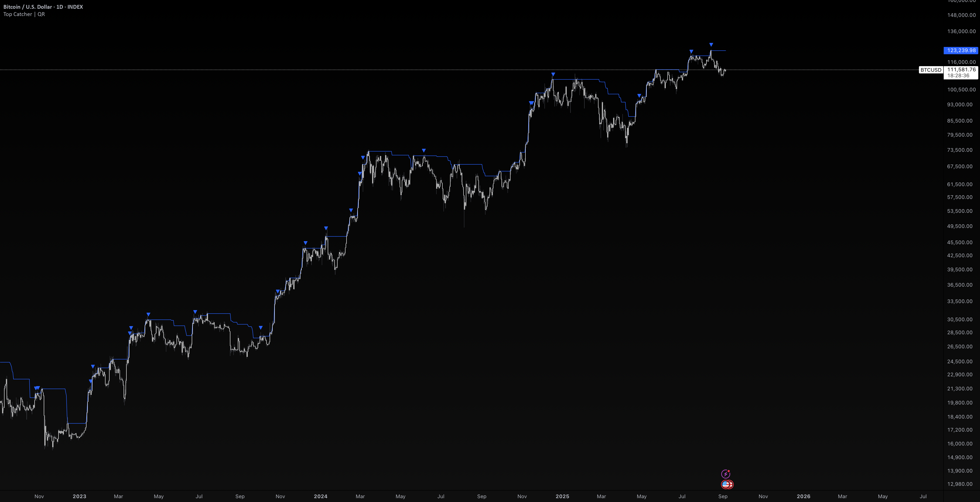Click the BTCUSD symbol tag on price axis

click(930, 70)
